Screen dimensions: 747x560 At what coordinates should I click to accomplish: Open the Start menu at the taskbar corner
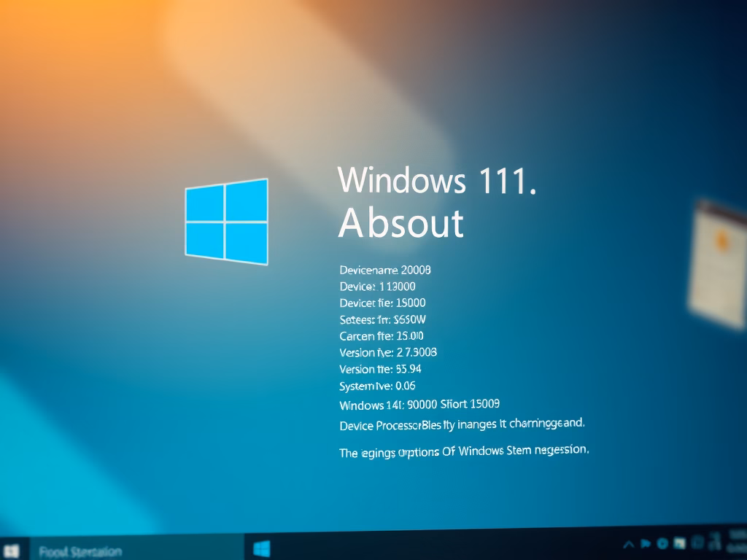coord(10,551)
